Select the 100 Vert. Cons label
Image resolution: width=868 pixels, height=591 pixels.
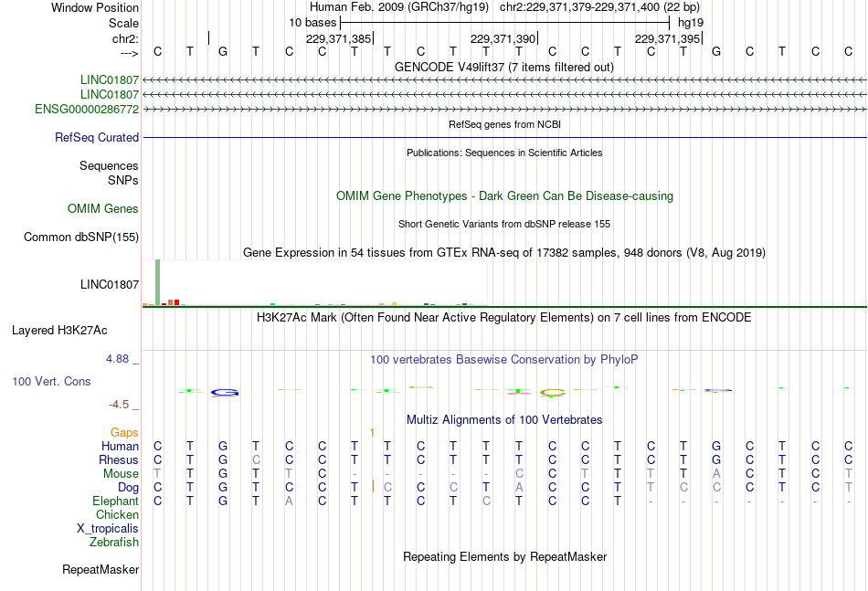click(x=51, y=382)
